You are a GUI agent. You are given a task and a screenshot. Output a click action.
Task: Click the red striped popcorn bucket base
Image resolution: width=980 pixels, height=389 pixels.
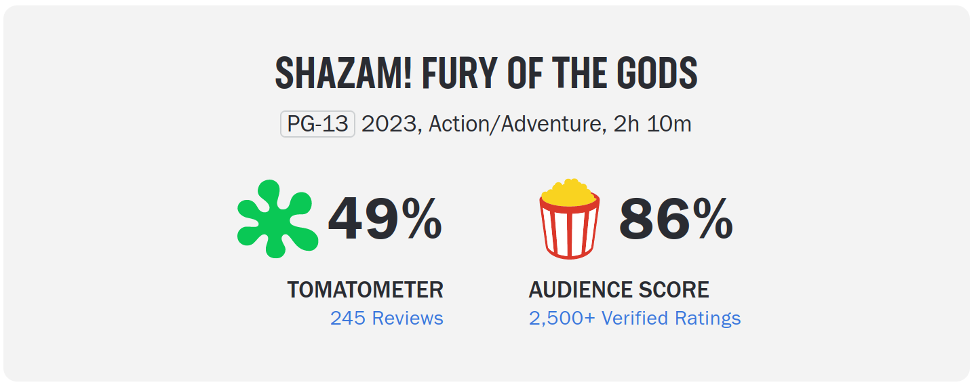click(x=570, y=229)
